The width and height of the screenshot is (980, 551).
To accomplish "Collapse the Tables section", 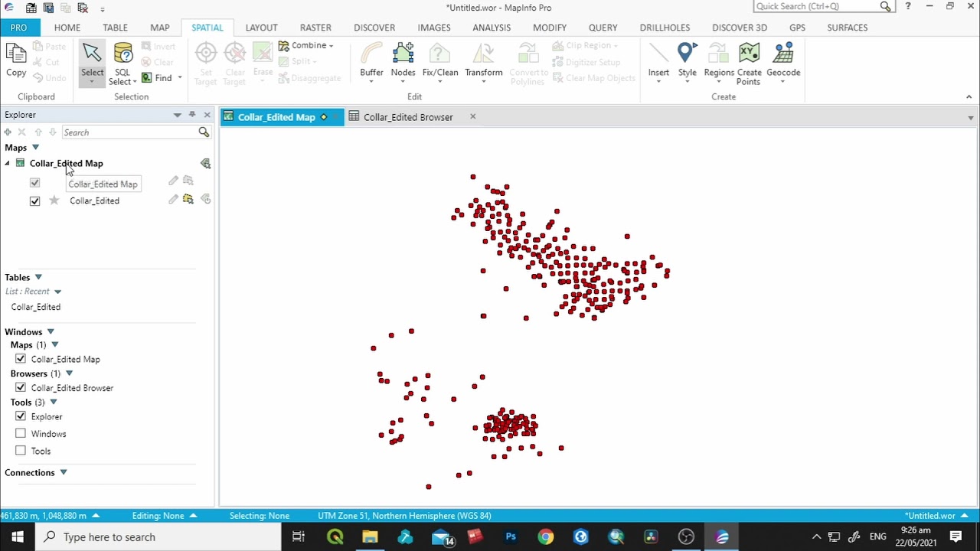I will [38, 277].
